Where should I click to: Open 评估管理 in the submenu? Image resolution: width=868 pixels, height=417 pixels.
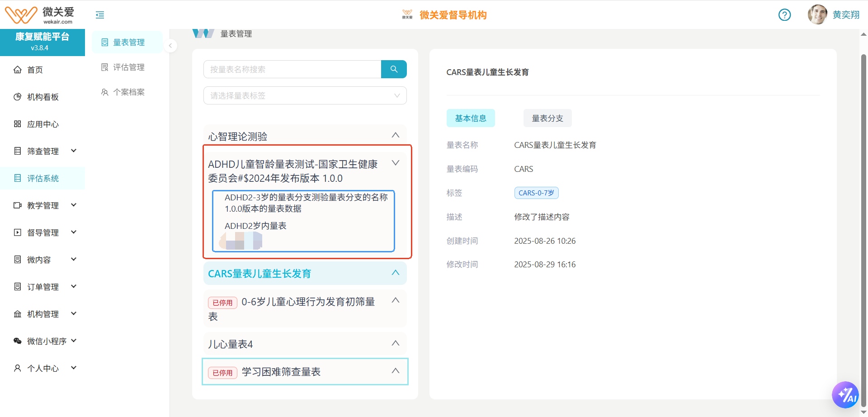(128, 67)
